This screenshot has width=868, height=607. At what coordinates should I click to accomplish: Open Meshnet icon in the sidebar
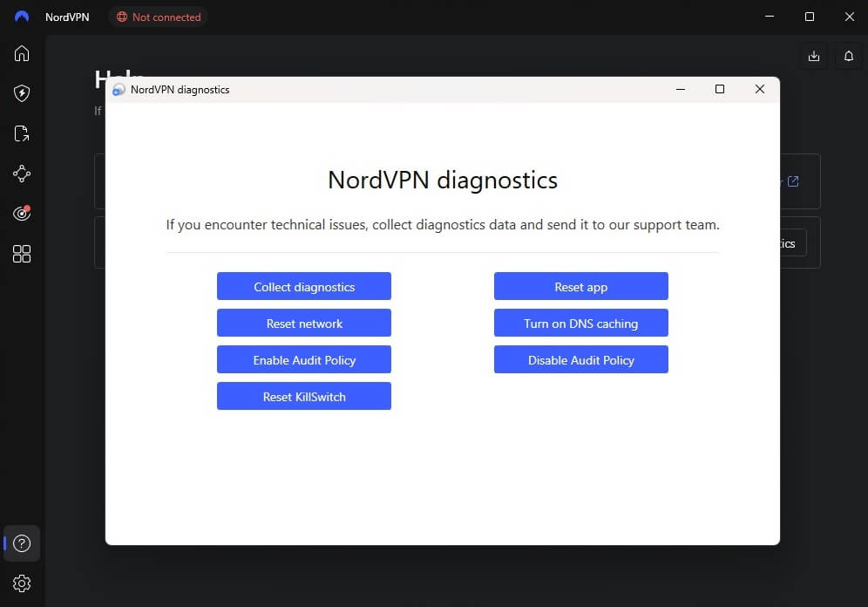coord(22,174)
